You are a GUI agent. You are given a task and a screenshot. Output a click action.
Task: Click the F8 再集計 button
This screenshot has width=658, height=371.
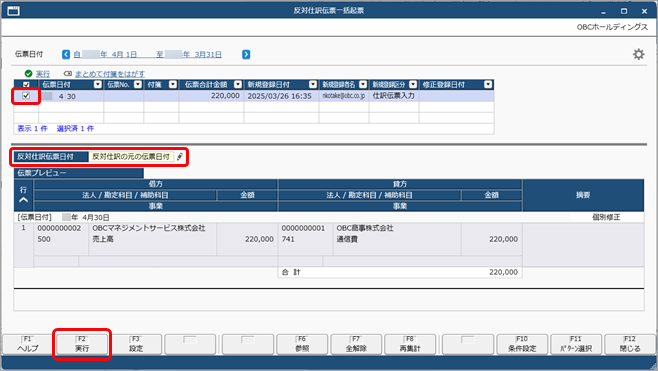tap(410, 344)
